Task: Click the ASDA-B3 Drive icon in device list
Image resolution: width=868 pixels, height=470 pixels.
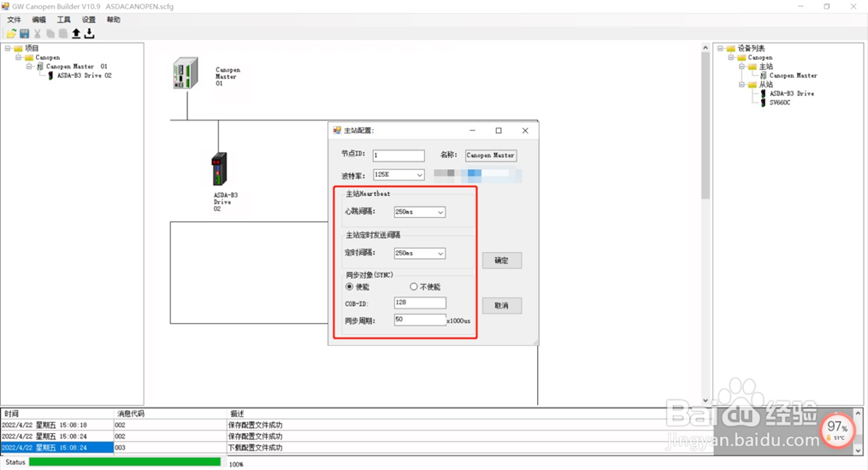Action: tap(763, 93)
